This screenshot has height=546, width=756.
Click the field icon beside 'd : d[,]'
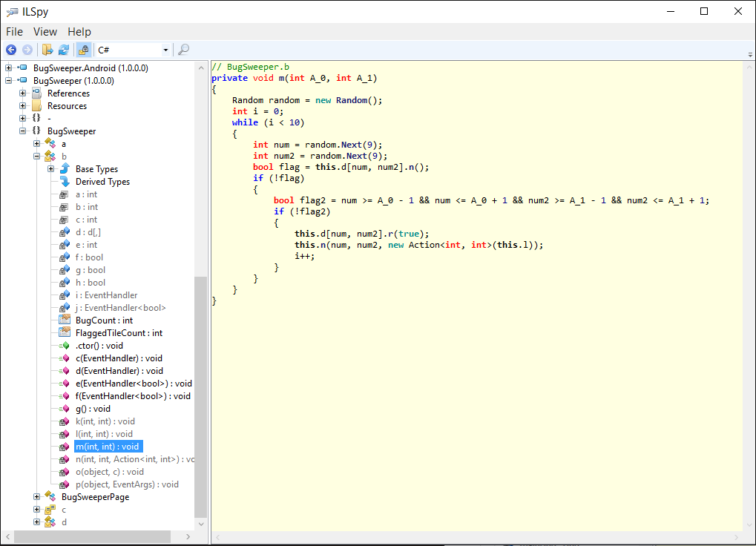pos(64,231)
